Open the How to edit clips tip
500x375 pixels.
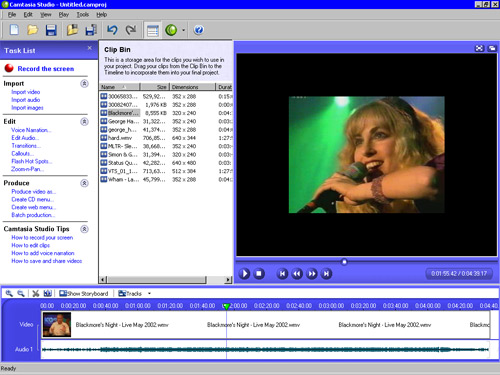pos(31,245)
